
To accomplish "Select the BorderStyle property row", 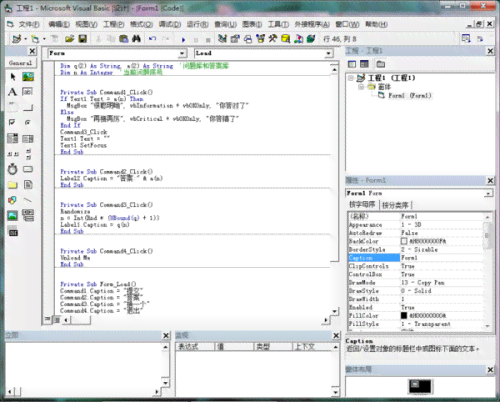I will pyautogui.click(x=416, y=249).
